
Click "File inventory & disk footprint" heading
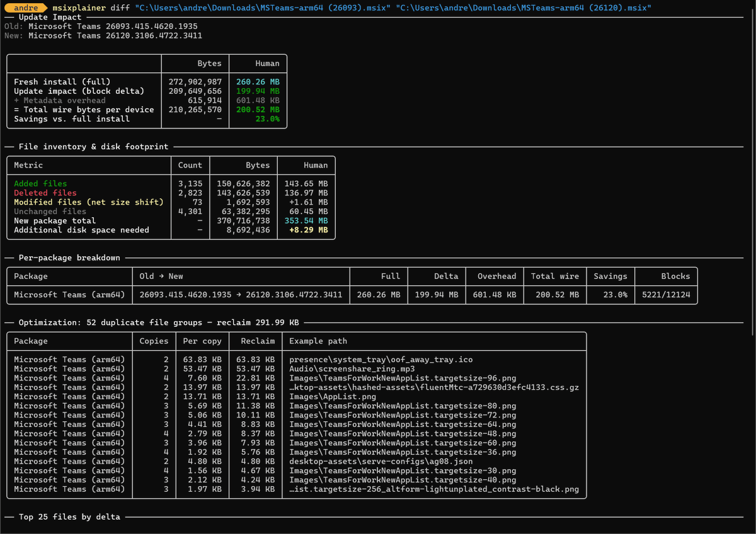(x=93, y=147)
